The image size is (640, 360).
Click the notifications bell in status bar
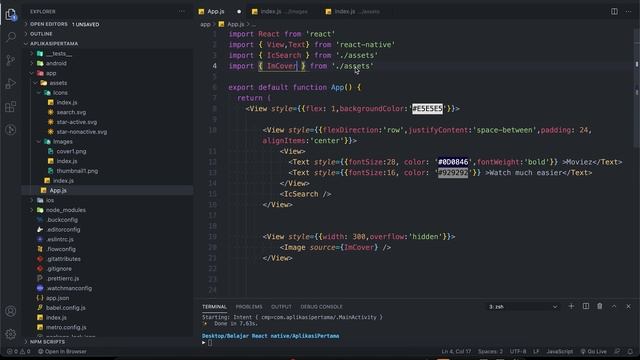(630, 351)
